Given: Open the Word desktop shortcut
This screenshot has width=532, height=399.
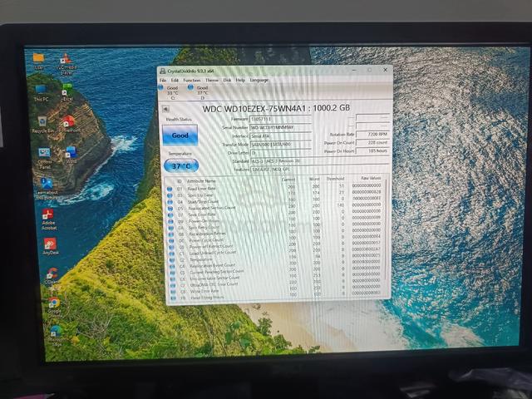Looking at the screenshot, I should (x=71, y=155).
